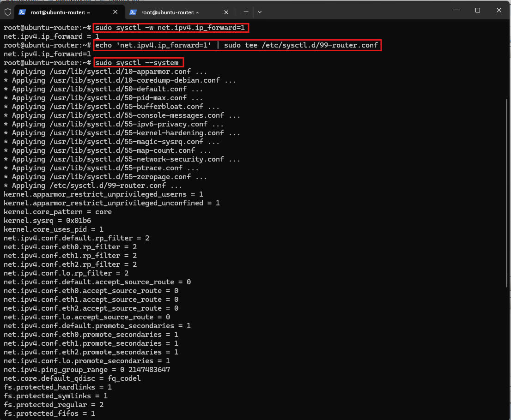Click the 'fs.protected_fifos = 1' output line
This screenshot has height=420, width=511.
[49, 414]
